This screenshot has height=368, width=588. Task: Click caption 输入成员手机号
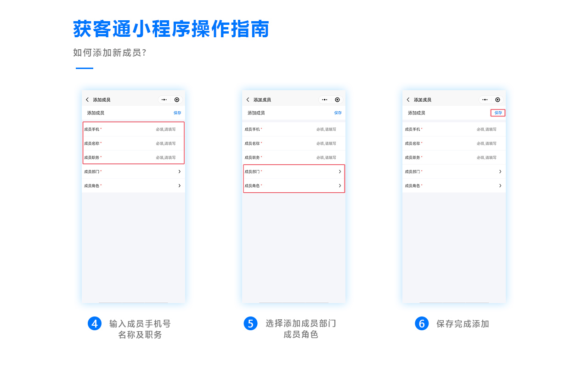140,324
